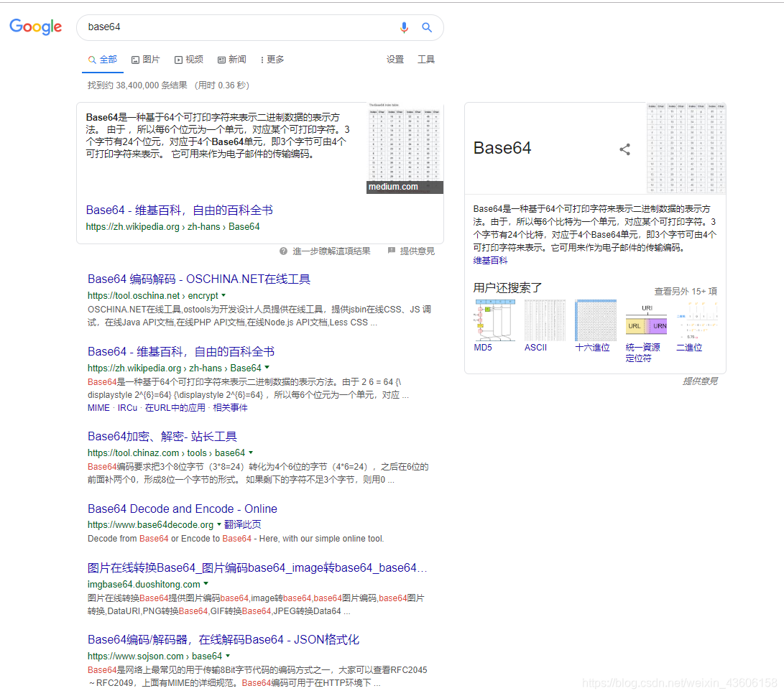The height and width of the screenshot is (696, 784).
Task: Expand dropdown beside tool.oschina.net › encrypt
Action: (x=223, y=295)
